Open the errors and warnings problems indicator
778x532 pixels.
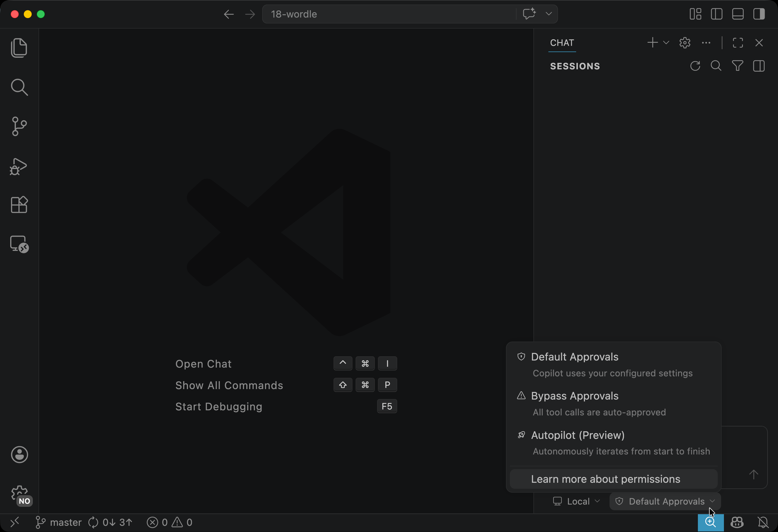169,522
